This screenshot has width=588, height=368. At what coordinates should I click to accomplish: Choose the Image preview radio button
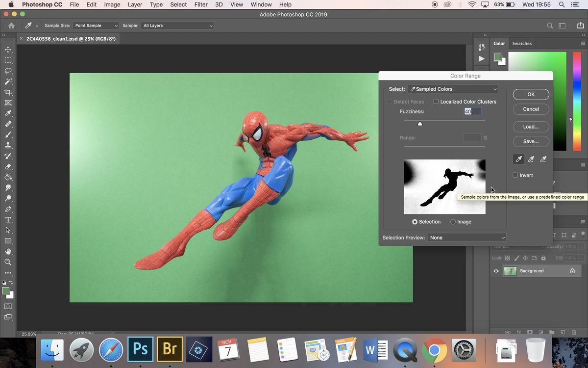click(x=453, y=221)
